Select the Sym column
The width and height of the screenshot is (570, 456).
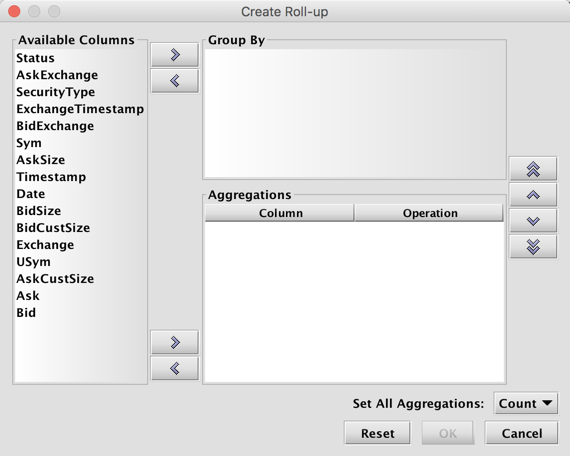point(29,143)
